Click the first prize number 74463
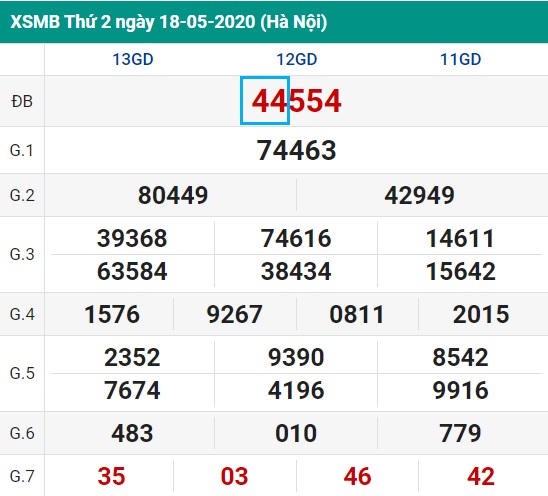 point(296,150)
